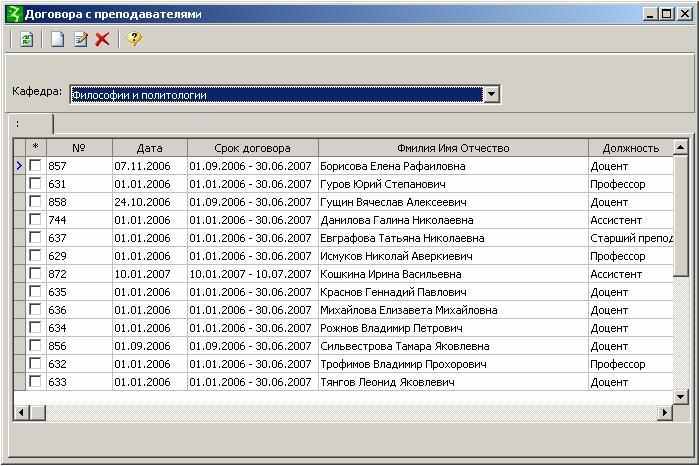
Task: Click the vertical scrollbar down arrow
Action: click(x=680, y=396)
